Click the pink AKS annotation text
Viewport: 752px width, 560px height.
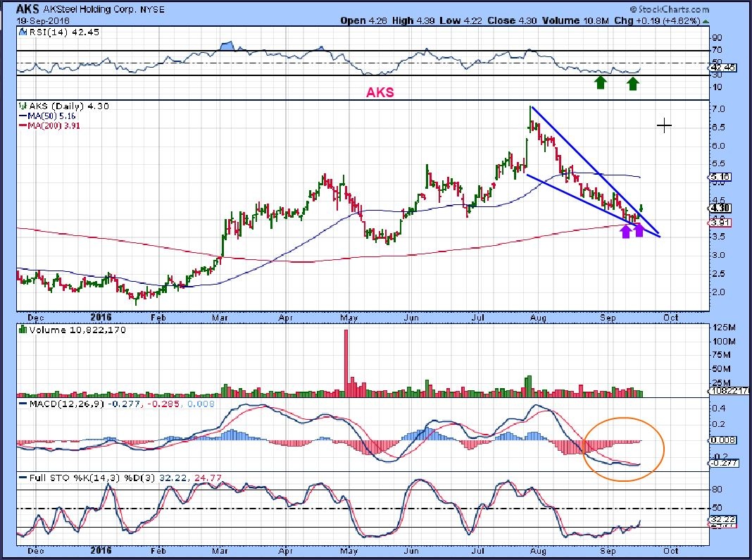[378, 92]
